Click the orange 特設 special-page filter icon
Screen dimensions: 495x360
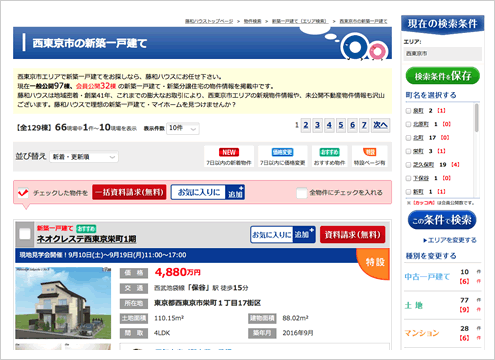370,152
